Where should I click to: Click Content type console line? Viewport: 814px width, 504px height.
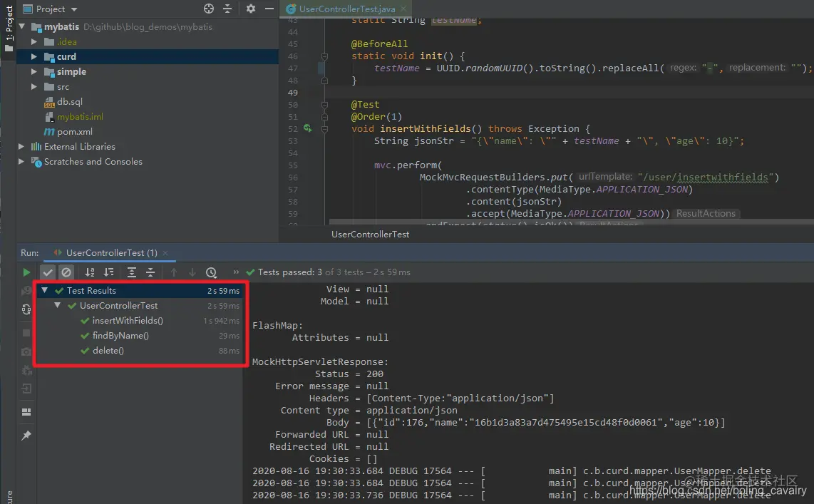(x=369, y=411)
